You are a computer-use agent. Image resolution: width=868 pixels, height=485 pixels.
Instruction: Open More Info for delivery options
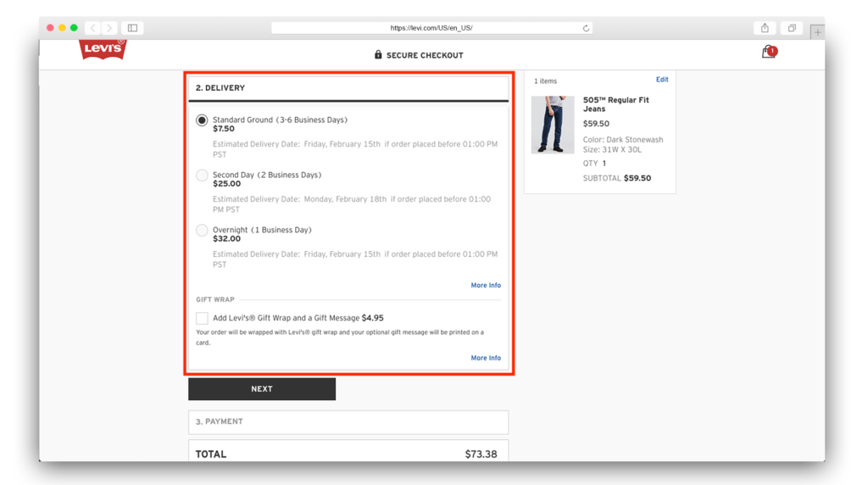[x=486, y=285]
